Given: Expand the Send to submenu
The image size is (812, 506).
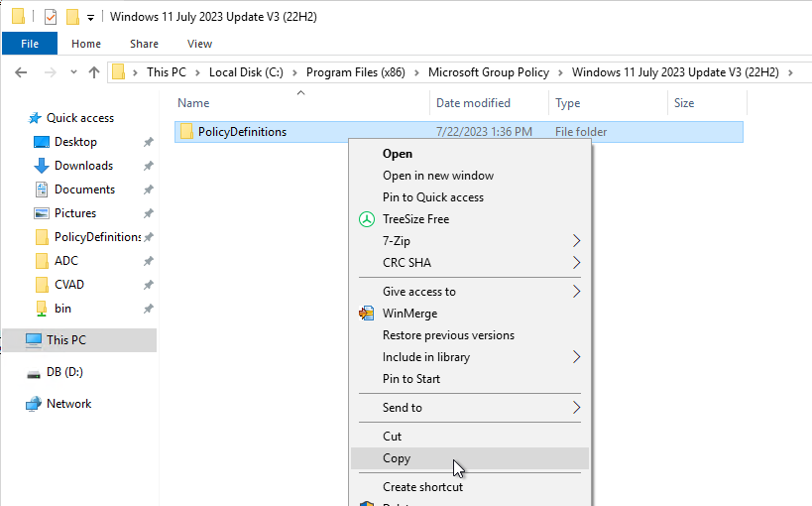Looking at the screenshot, I should (470, 408).
